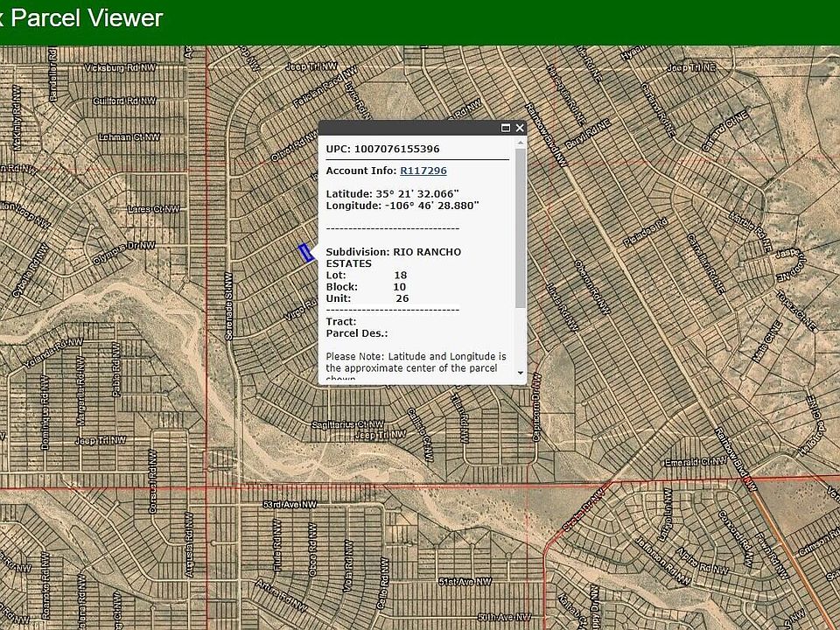Click the Jeep Trl NE label
This screenshot has height=630, width=840.
[691, 68]
